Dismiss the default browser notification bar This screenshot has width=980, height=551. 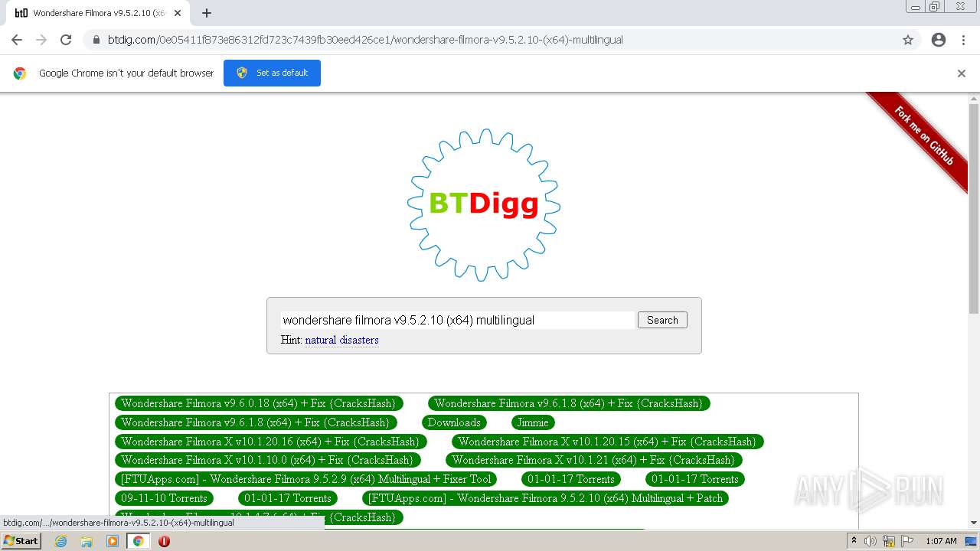962,73
